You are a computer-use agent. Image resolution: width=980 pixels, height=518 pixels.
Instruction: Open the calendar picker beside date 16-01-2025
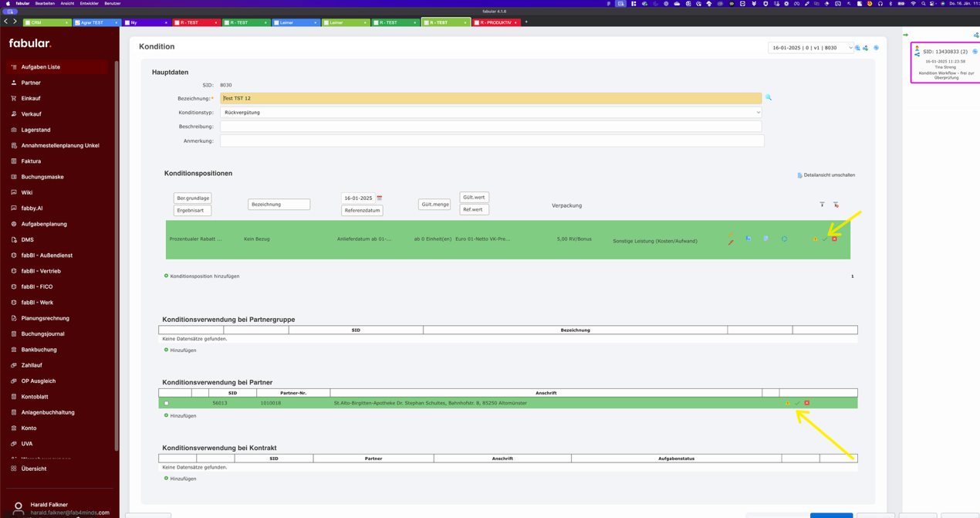(379, 198)
